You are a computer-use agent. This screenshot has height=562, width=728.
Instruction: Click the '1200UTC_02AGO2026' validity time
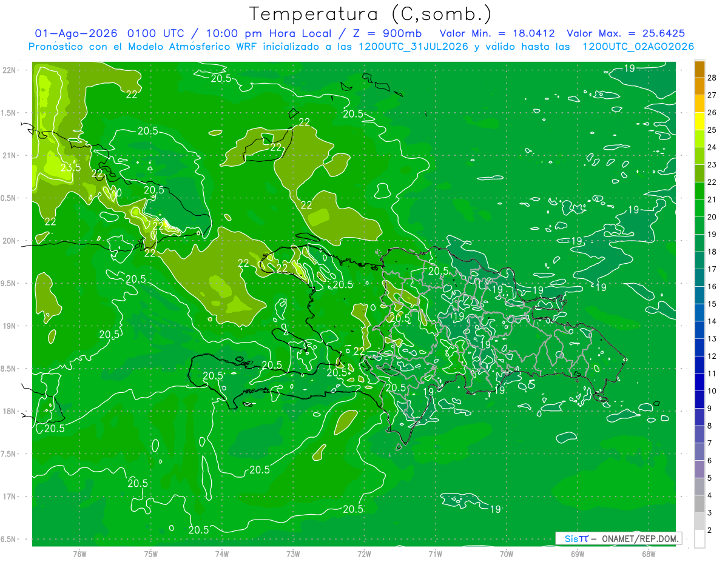point(638,47)
